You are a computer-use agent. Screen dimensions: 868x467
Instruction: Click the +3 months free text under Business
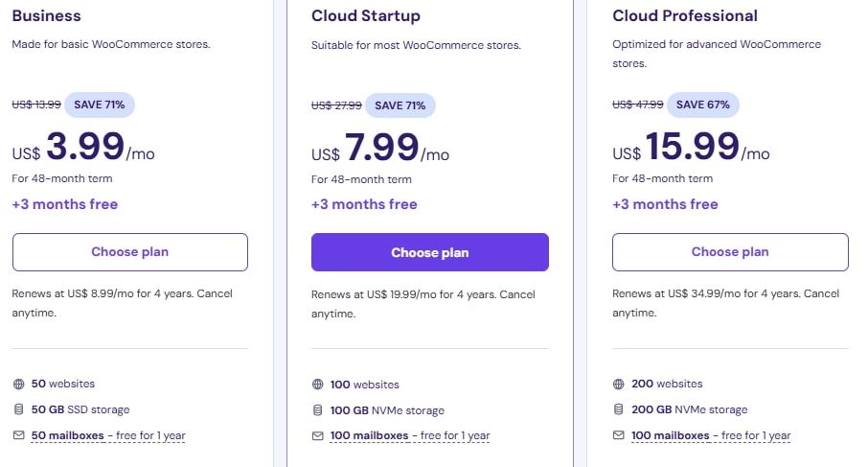click(x=65, y=204)
